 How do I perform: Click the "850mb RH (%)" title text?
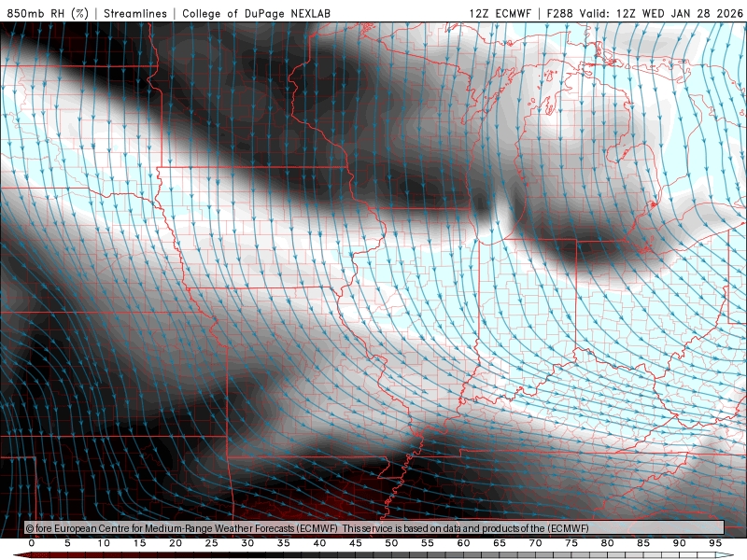point(48,13)
